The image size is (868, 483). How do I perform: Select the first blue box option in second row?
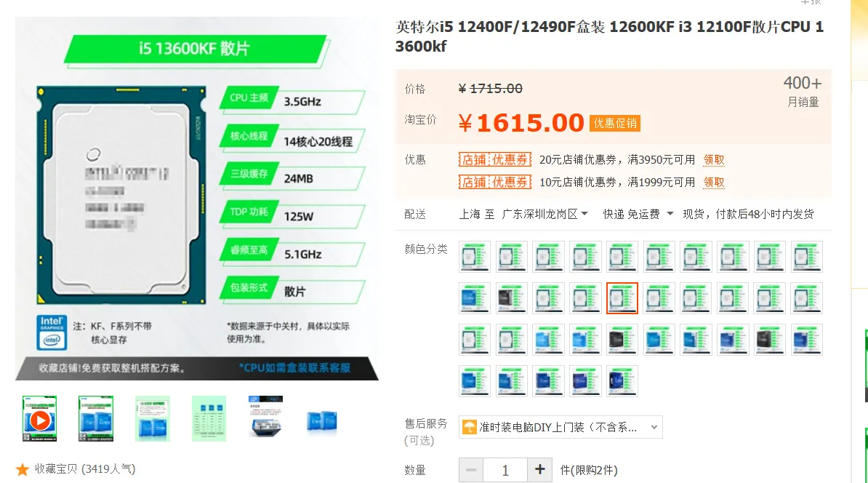click(x=475, y=298)
